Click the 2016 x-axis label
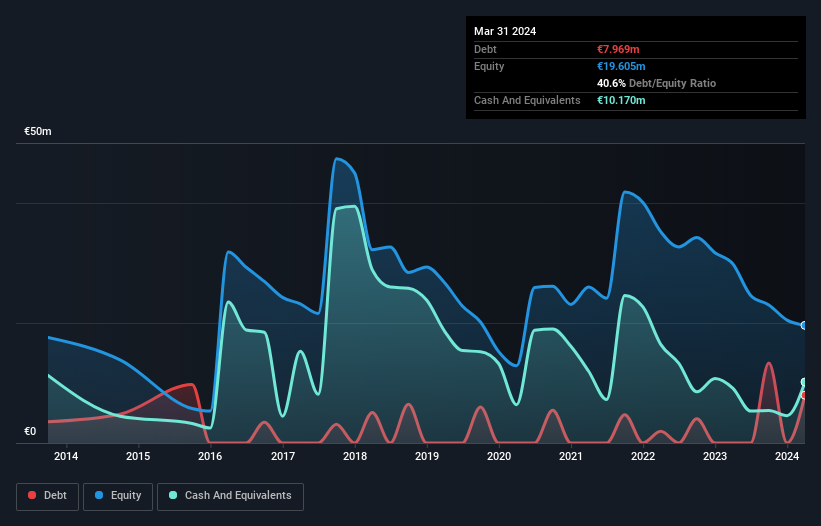This screenshot has height=526, width=821. click(x=210, y=456)
